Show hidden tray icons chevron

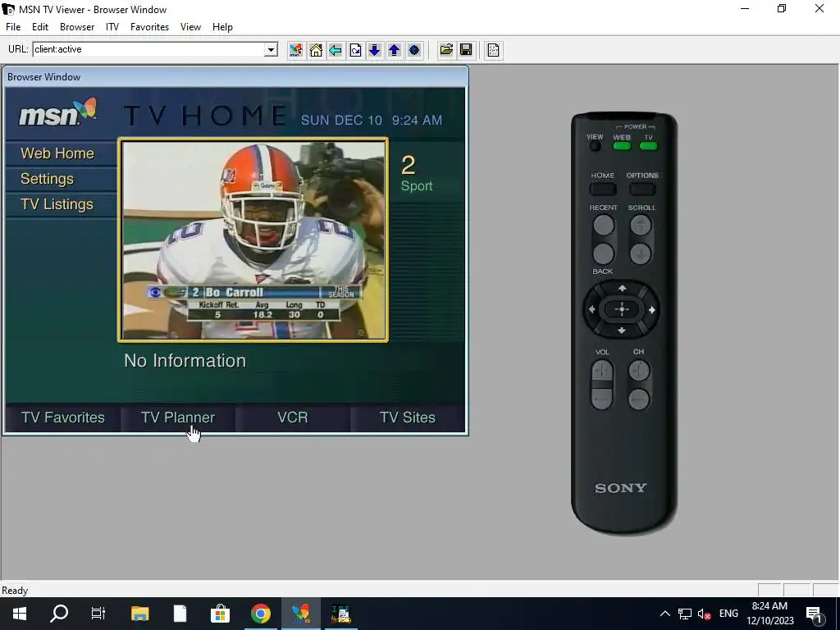(x=664, y=614)
